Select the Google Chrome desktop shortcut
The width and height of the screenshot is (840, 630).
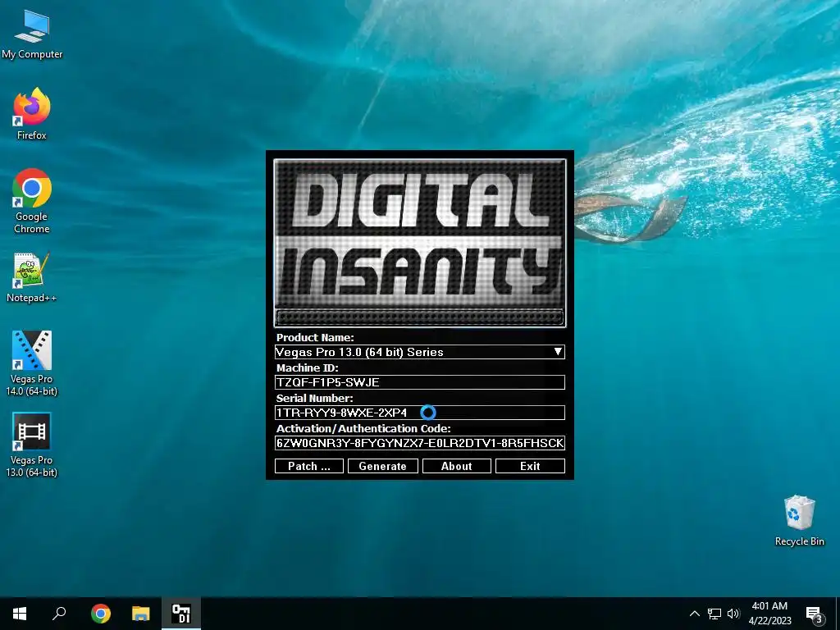click(x=32, y=201)
